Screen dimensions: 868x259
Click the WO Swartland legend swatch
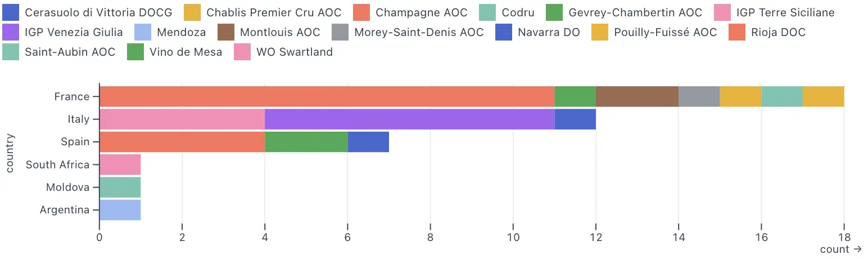243,52
